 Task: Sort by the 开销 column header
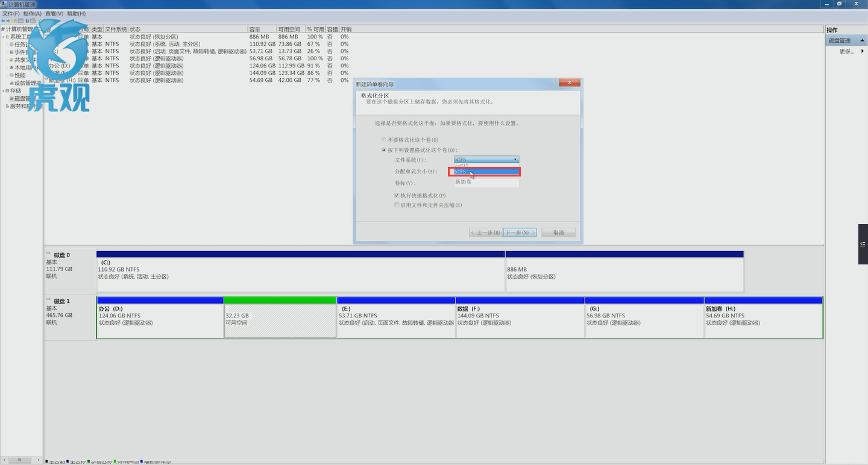tap(346, 29)
